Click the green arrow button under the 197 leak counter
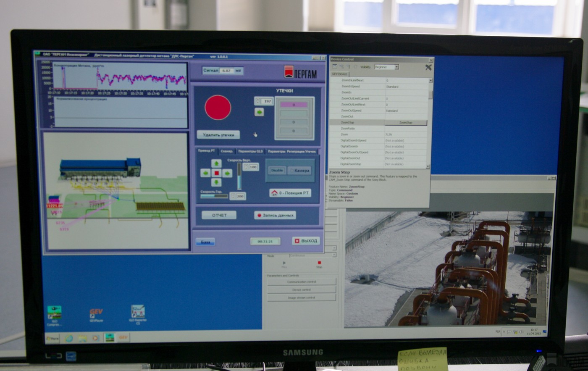 pyautogui.click(x=259, y=112)
